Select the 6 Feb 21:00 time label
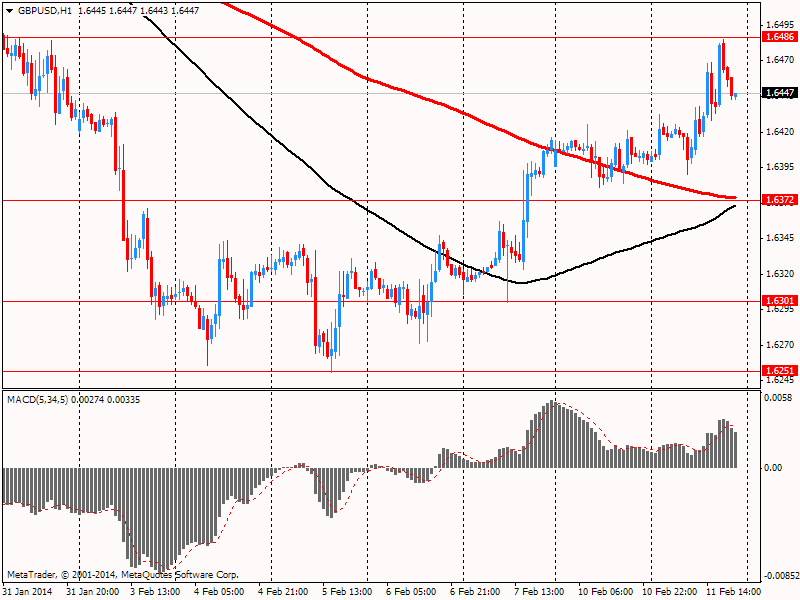800x600 pixels. (475, 592)
